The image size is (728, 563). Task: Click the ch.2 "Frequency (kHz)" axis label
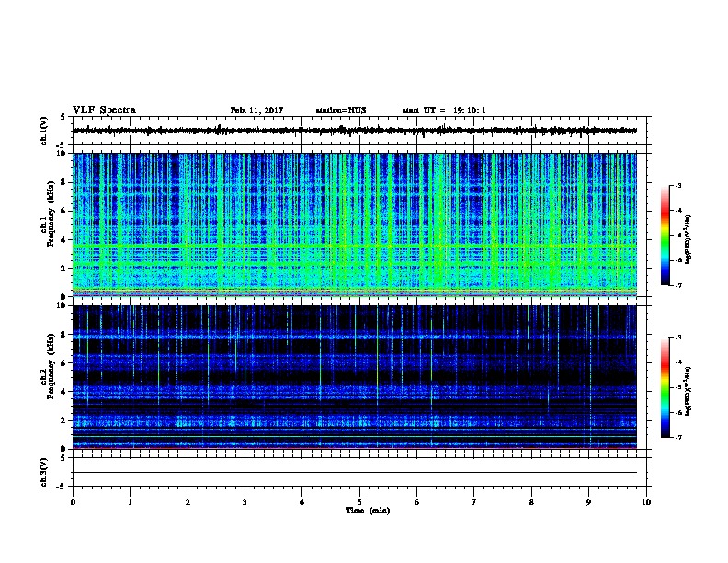click(x=51, y=366)
